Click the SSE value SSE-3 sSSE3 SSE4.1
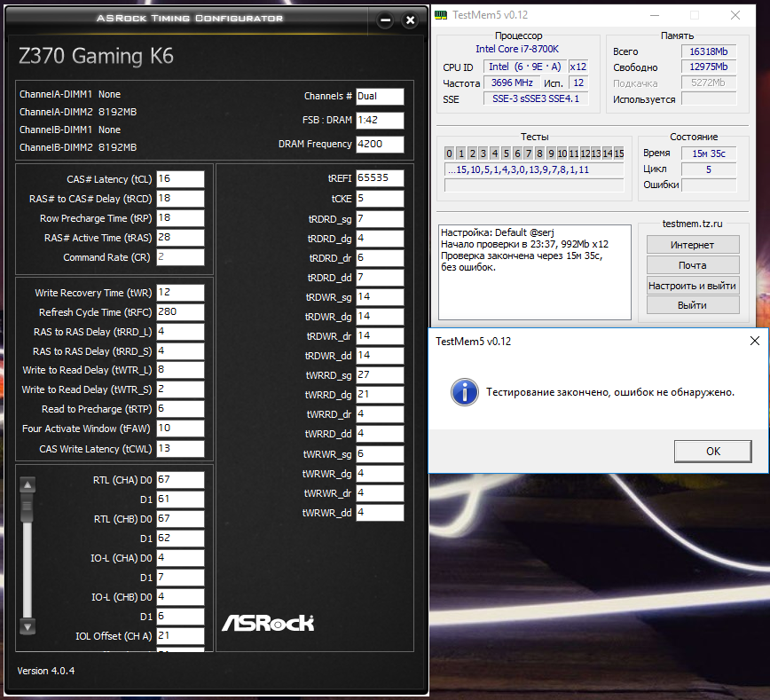770x700 pixels. coord(536,98)
